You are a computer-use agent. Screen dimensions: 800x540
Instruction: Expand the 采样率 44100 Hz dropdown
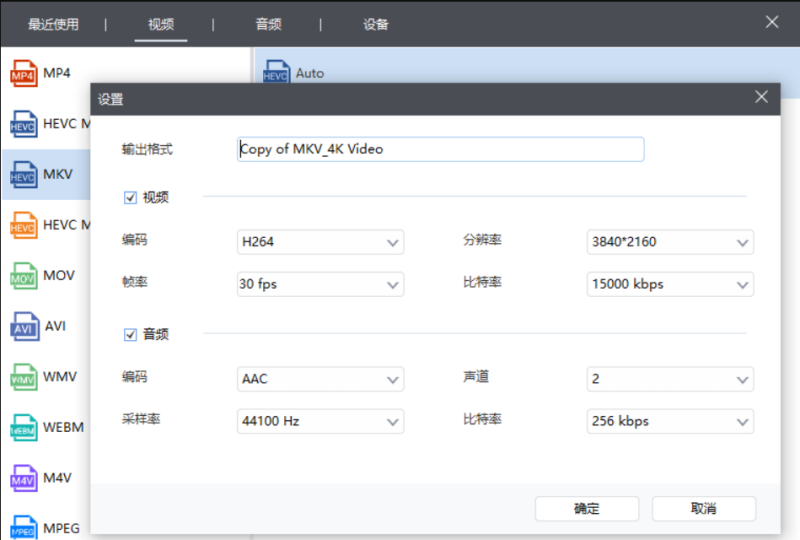click(320, 421)
